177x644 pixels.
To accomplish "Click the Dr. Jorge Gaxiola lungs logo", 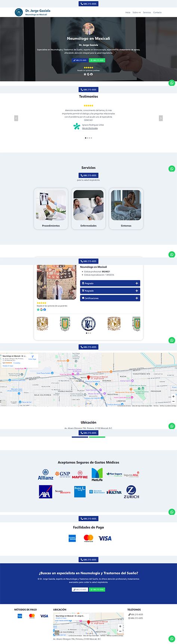I will pos(19,12).
